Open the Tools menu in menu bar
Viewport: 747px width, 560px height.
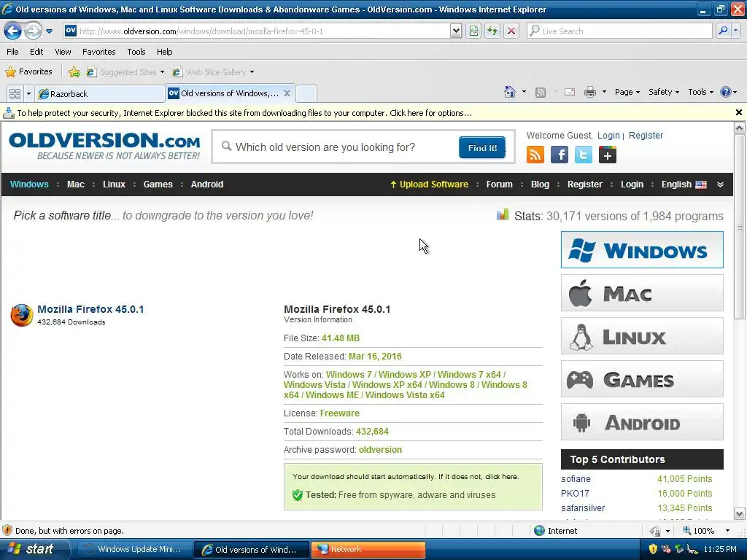(x=136, y=52)
